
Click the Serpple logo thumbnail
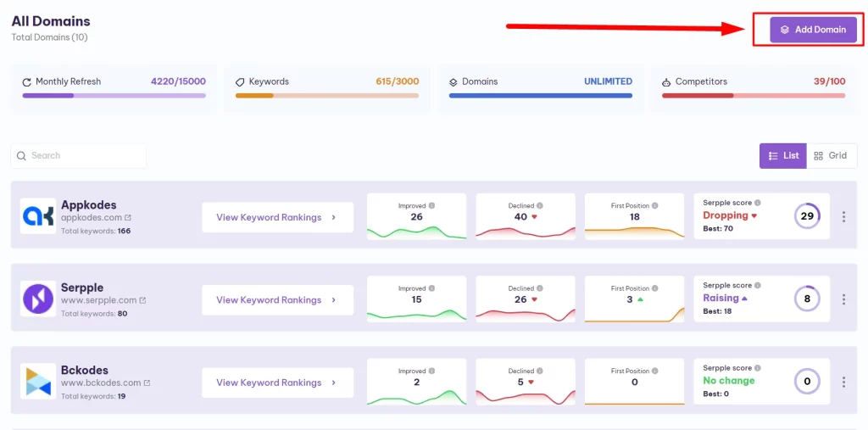click(38, 299)
